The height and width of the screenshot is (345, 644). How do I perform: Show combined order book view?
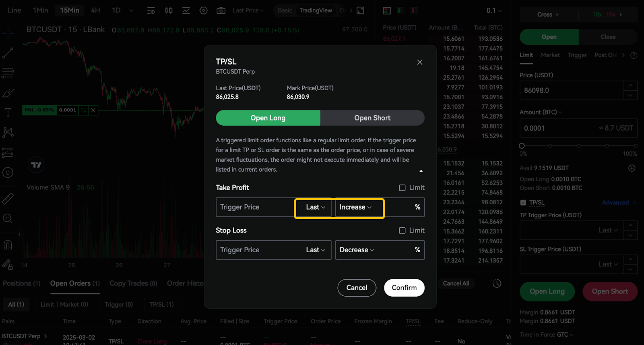pyautogui.click(x=387, y=10)
